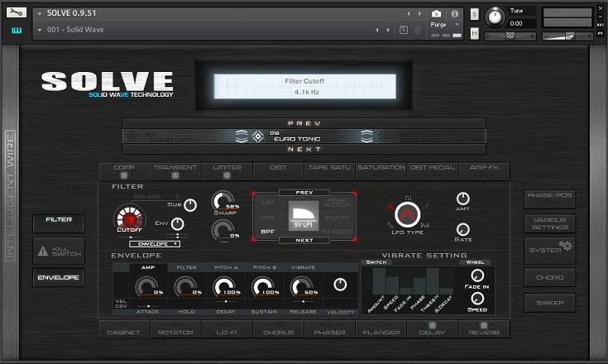Click the vibrate SPEED knob
Image resolution: width=608 pixels, height=364 pixels.
[477, 299]
